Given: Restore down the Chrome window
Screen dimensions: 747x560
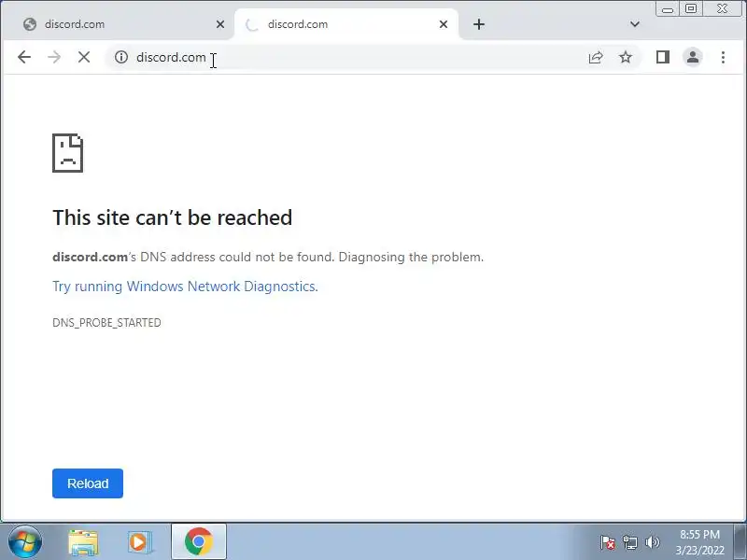Looking at the screenshot, I should click(691, 9).
